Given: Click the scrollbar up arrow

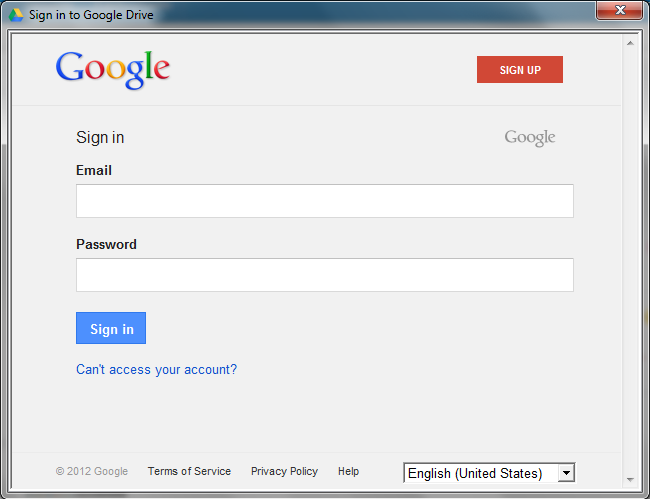Looking at the screenshot, I should coord(630,43).
